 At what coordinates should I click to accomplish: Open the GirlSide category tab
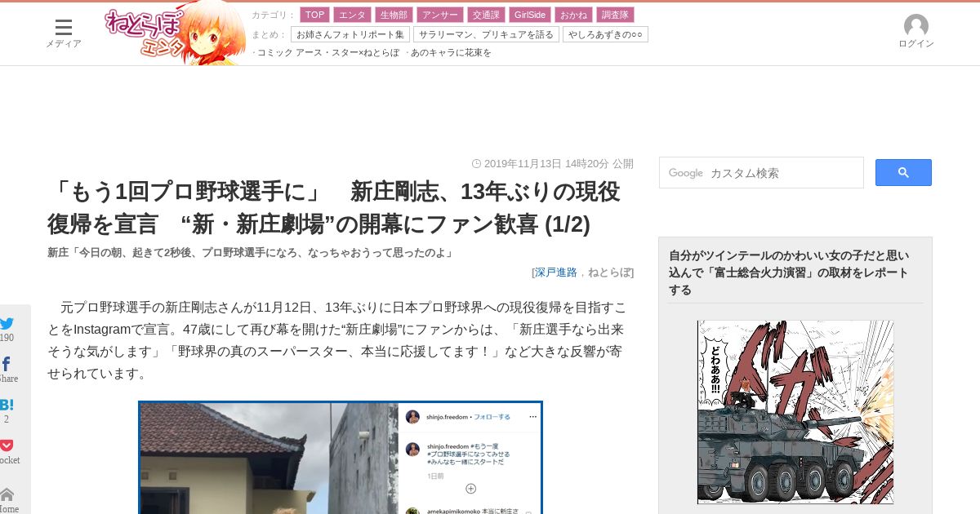[x=530, y=15]
